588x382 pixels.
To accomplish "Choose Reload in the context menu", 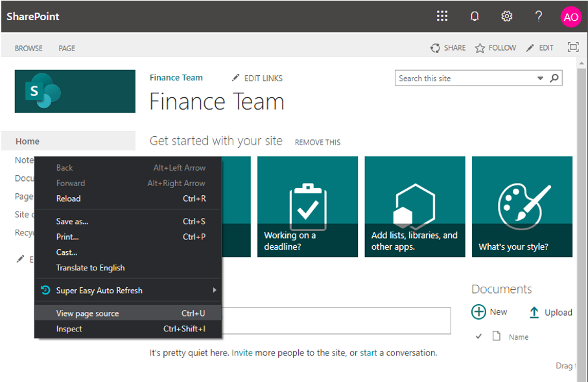I will 128,198.
